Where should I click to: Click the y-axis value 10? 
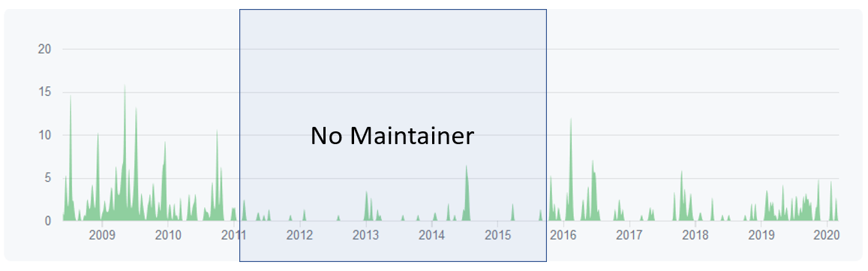[44, 135]
